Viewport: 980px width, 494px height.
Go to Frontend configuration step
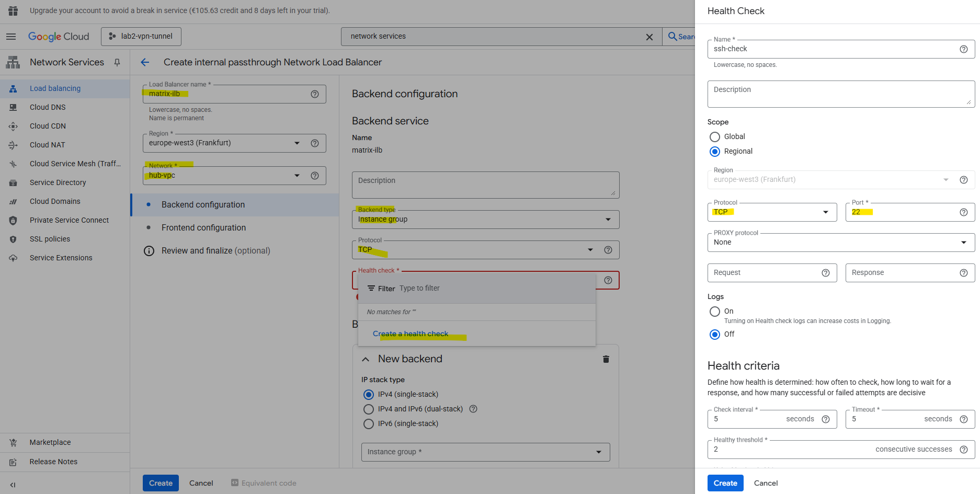pos(203,228)
